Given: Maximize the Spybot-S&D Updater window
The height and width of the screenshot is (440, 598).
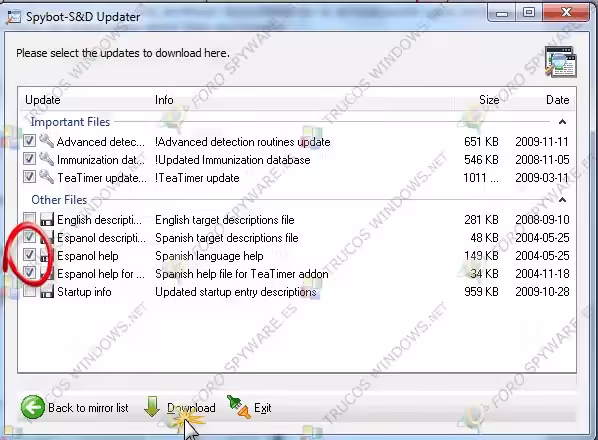Looking at the screenshot, I should click(529, 13).
